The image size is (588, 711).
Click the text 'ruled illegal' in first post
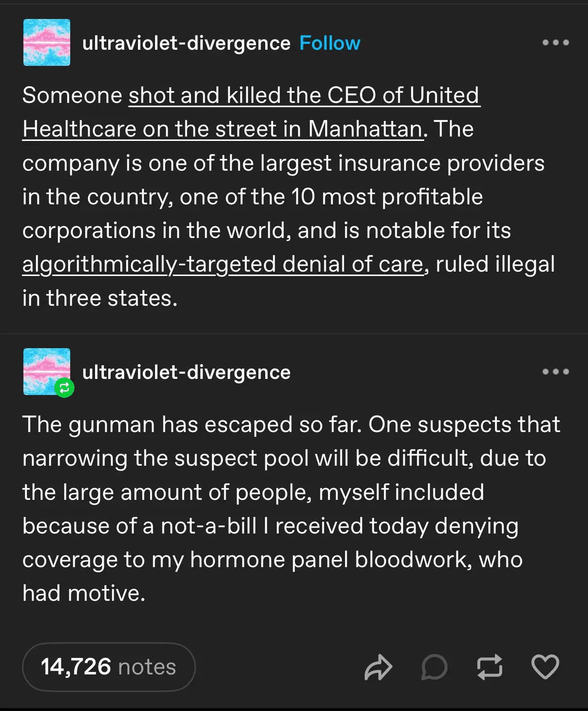click(495, 264)
